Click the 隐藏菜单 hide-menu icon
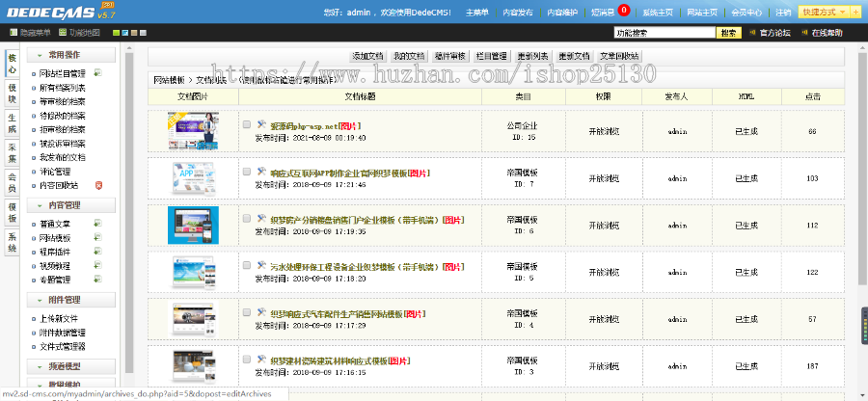This screenshot has width=868, height=401. pyautogui.click(x=14, y=33)
